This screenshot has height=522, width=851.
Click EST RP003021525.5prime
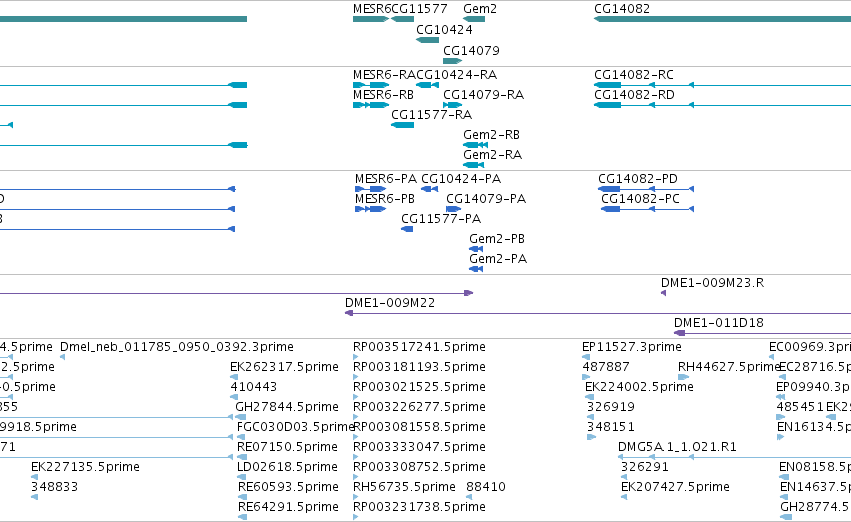click(419, 387)
